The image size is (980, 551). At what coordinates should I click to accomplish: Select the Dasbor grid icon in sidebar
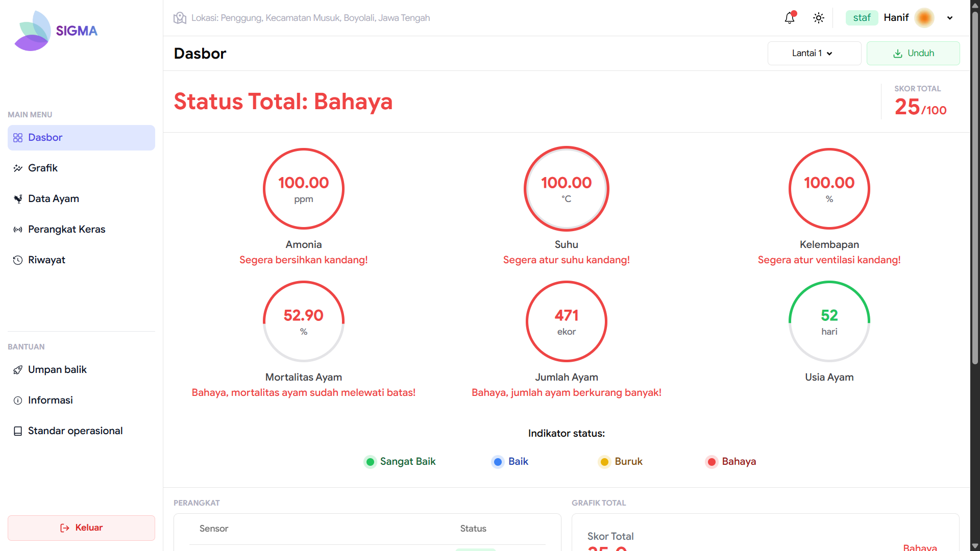[18, 137]
